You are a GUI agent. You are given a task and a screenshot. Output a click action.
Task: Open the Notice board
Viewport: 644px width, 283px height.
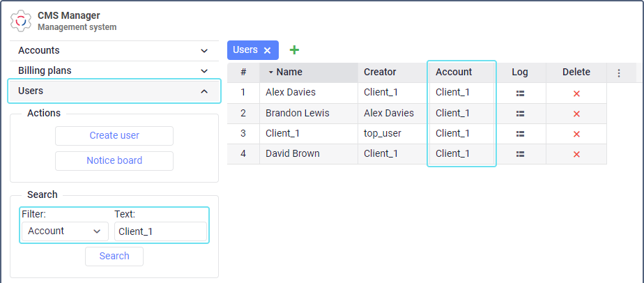114,161
